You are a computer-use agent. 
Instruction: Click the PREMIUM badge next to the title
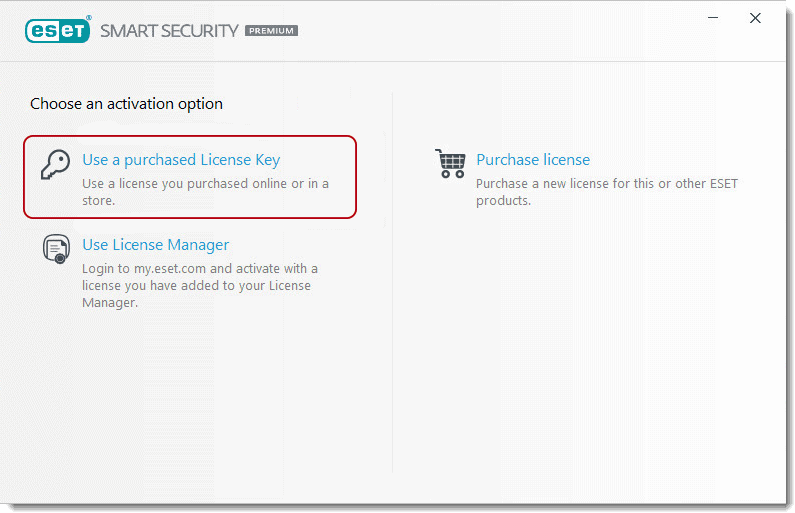coord(271,31)
